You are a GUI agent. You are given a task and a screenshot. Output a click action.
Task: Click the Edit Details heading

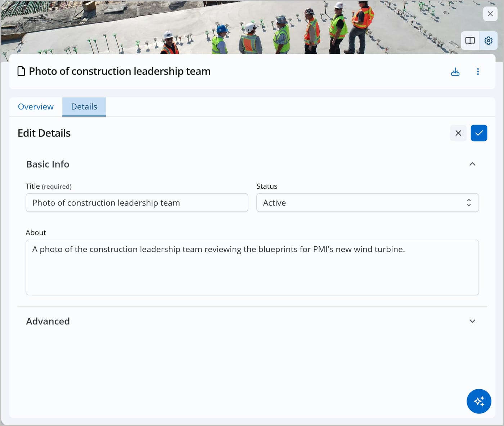click(44, 133)
